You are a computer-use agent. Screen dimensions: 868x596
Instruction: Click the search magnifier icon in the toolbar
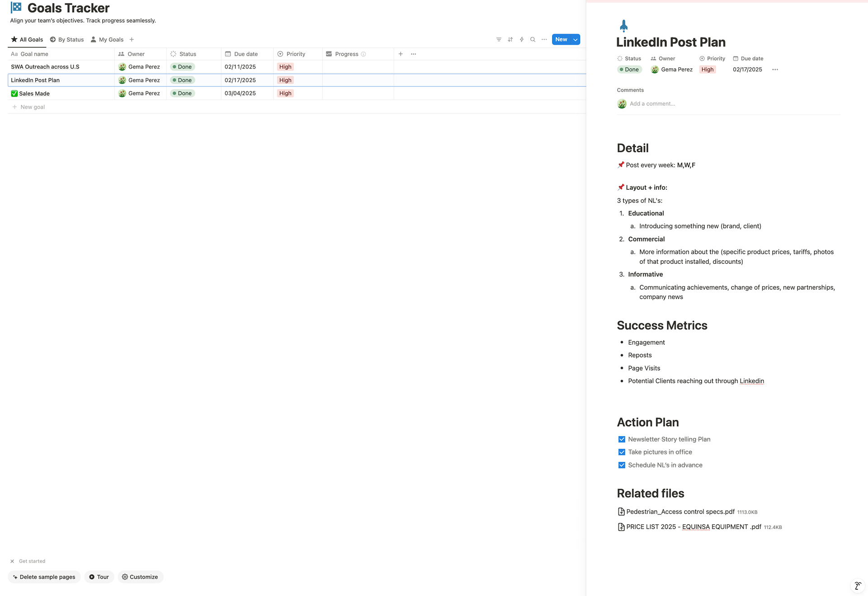[533, 40]
